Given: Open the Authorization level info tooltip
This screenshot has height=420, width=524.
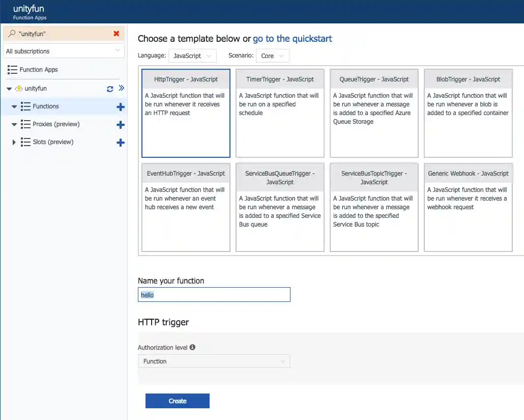Looking at the screenshot, I should (x=192, y=347).
